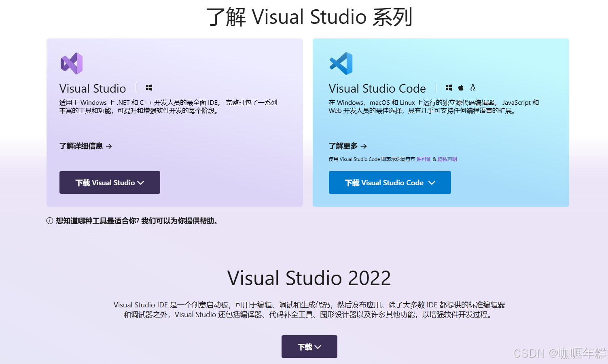Click the Apple macOS icon on VS Code card
Viewport: 608px width, 364px height.
click(461, 88)
